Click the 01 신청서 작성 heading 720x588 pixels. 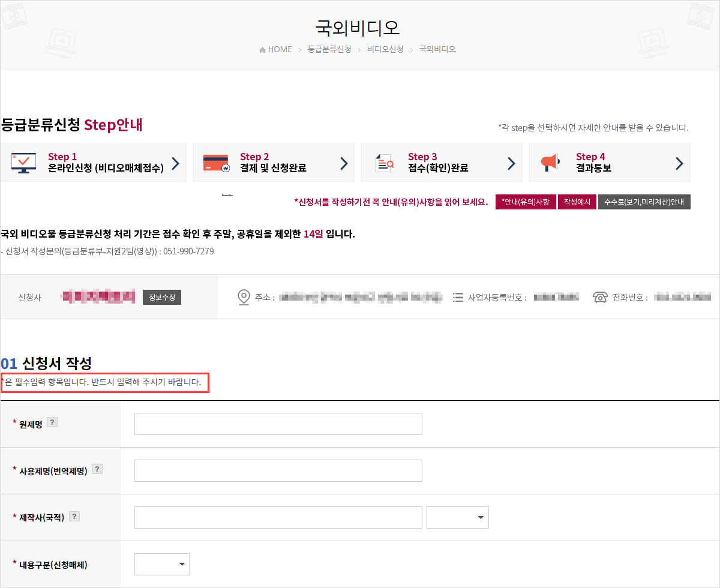tap(46, 363)
